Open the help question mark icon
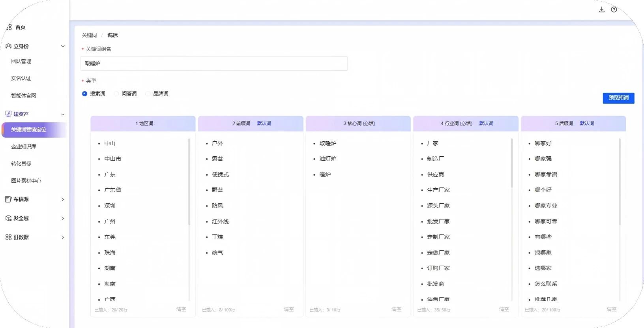The width and height of the screenshot is (644, 328). click(614, 9)
